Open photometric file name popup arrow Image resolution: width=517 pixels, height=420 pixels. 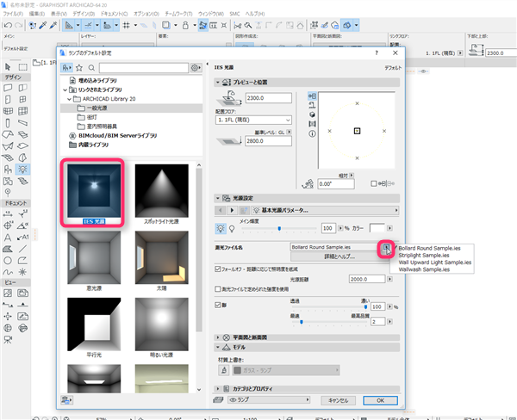pos(386,248)
